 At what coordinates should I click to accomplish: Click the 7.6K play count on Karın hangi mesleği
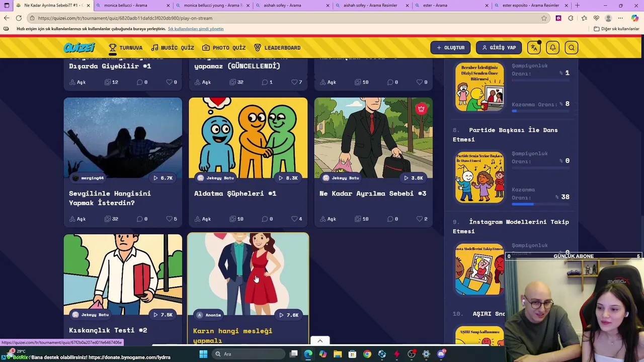[289, 315]
